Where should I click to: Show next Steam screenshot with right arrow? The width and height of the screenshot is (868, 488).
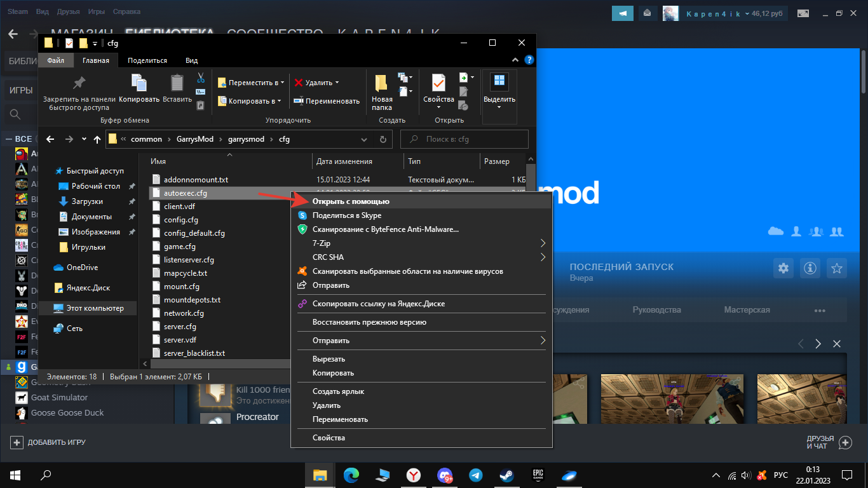818,344
